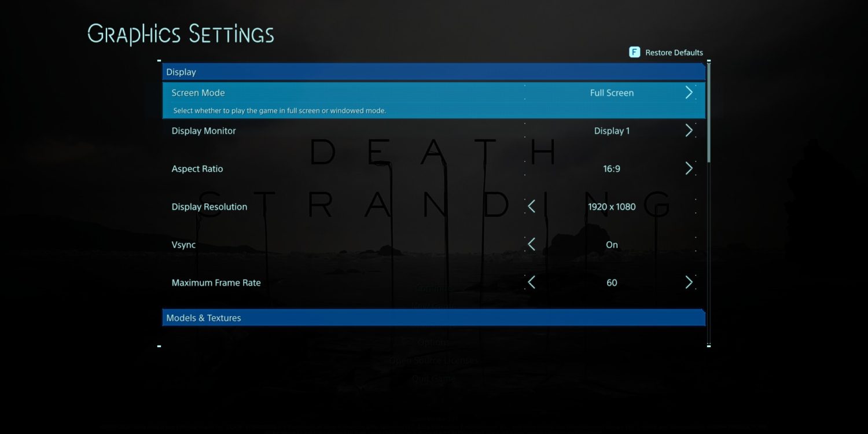
Task: Click the Screen Mode description text
Action: 279,111
